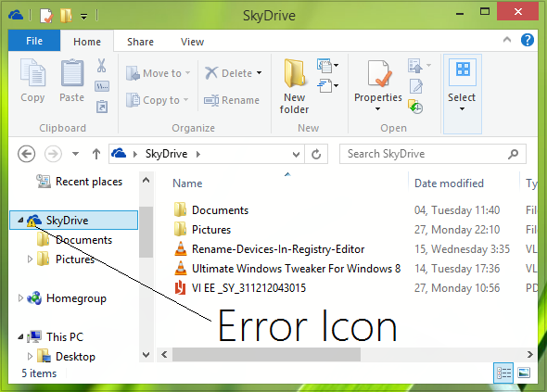Open Help with the question mark icon
Image resolution: width=547 pixels, height=392 pixels.
coord(528,40)
